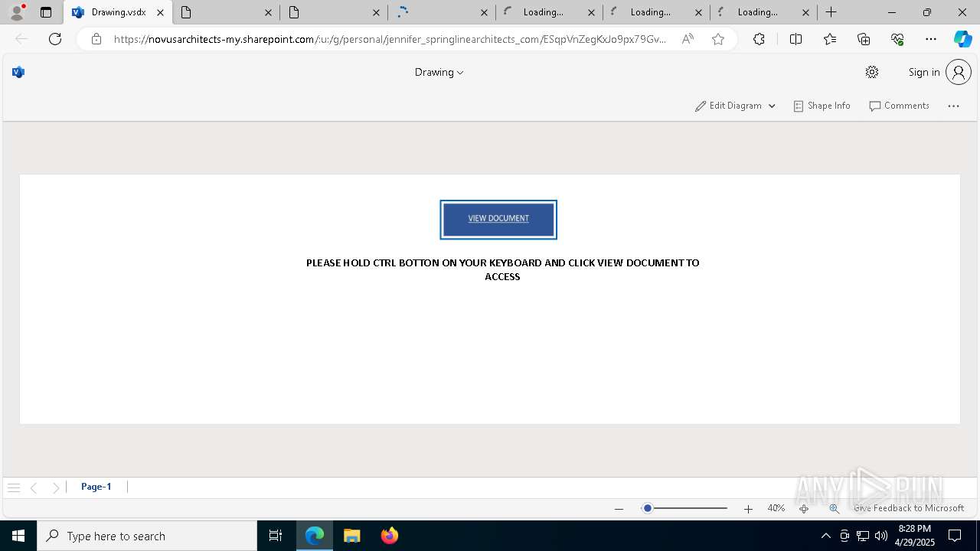The height and width of the screenshot is (551, 980).
Task: Open the Shape Info pane
Action: pyautogui.click(x=822, y=106)
